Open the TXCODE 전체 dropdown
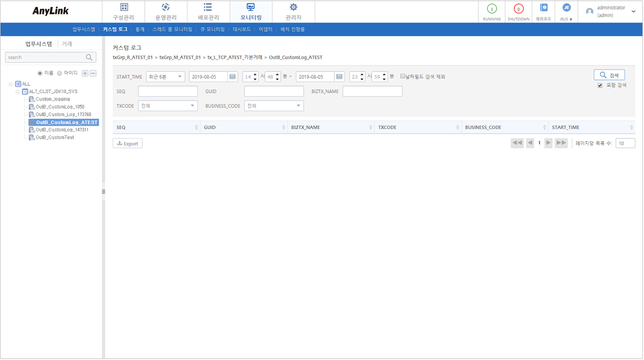The image size is (644, 360). (x=168, y=105)
